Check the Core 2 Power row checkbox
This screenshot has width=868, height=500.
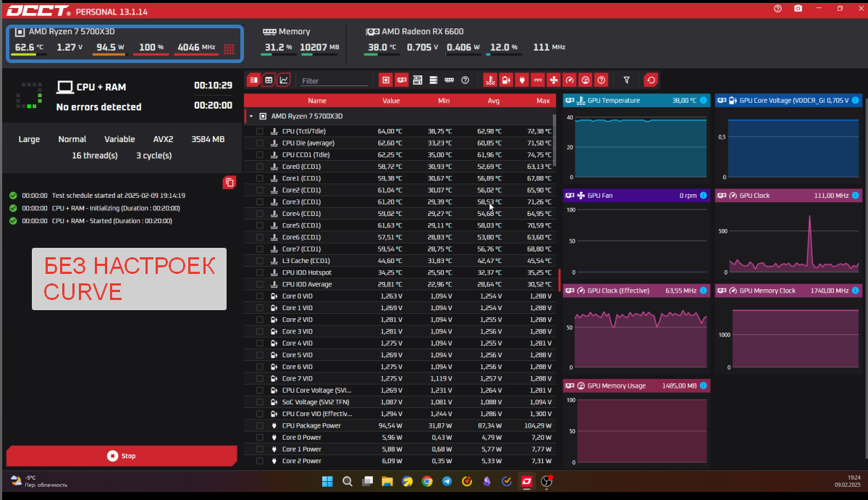tap(259, 461)
